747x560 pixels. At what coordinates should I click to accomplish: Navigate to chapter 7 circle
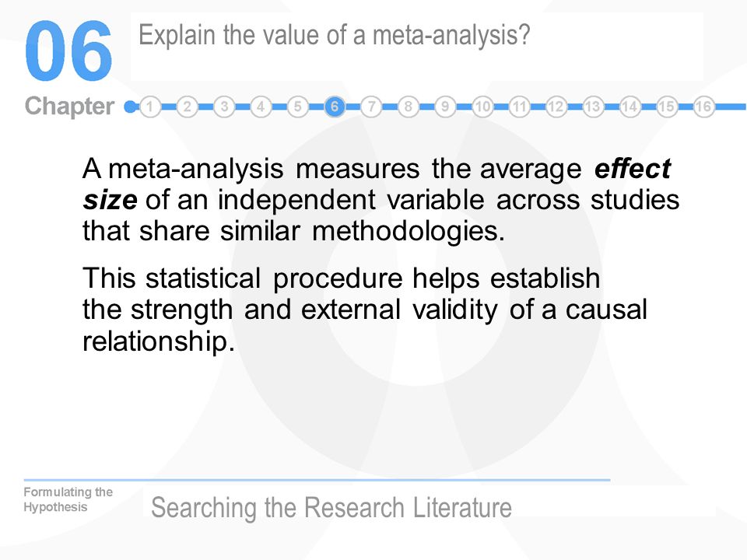point(372,107)
